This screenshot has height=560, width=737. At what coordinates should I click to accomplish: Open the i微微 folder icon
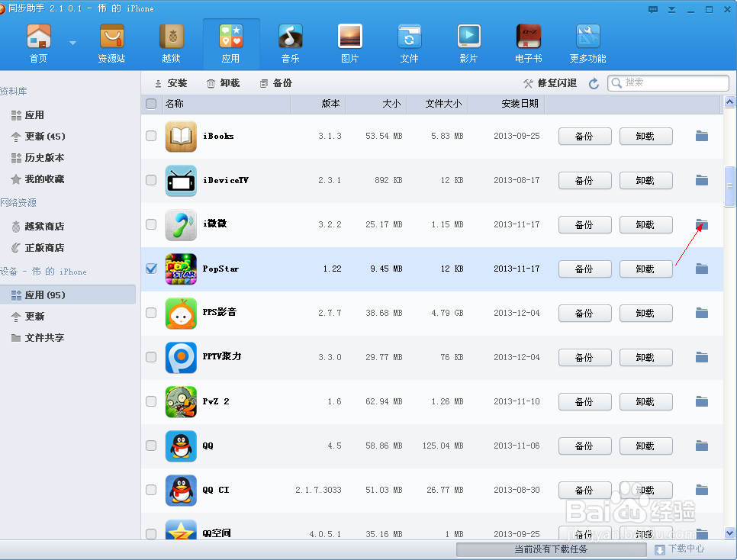702,224
